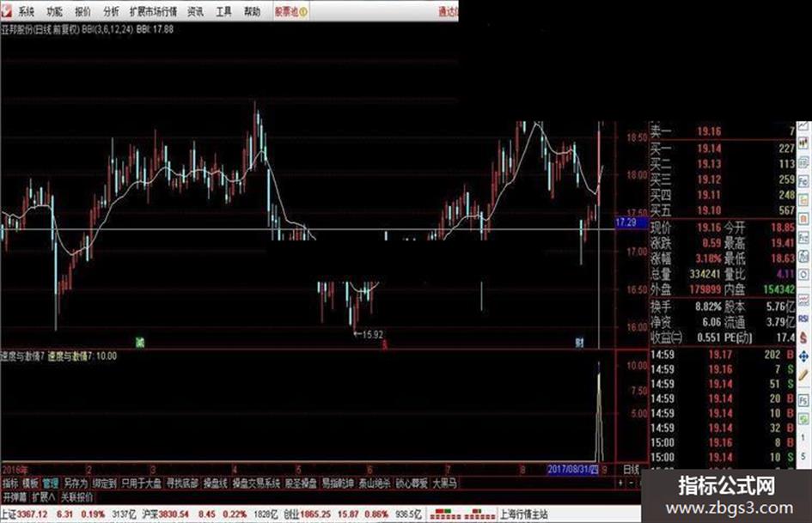The image size is (812, 523).
Task: Select the 指标 tab
Action: click(x=9, y=483)
